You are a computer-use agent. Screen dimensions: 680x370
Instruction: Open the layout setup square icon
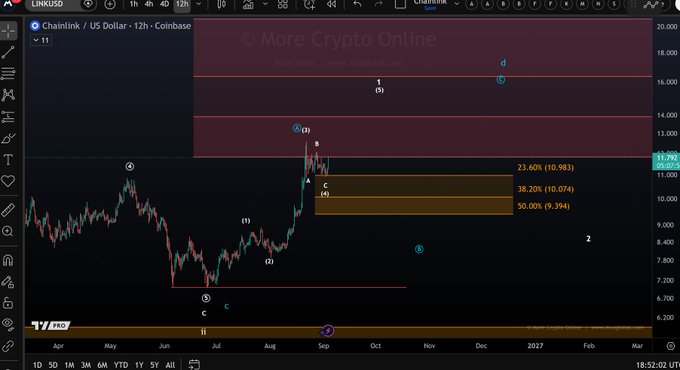(400, 4)
